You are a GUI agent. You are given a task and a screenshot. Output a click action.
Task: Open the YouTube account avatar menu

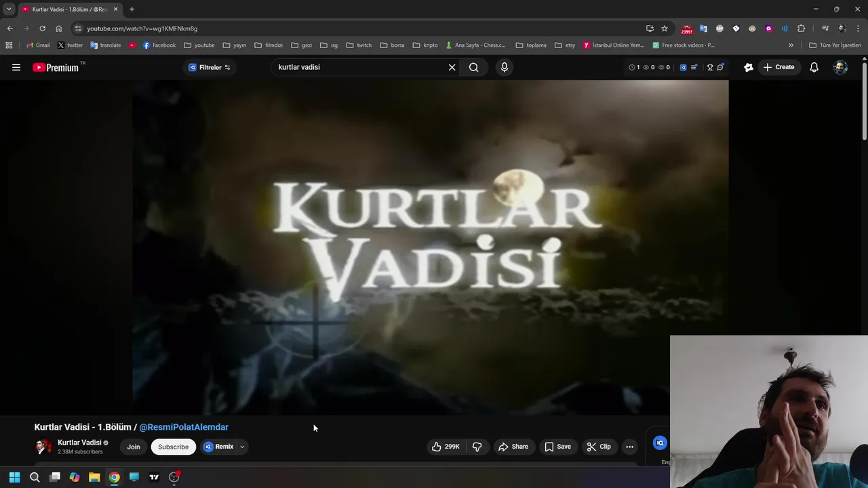coord(840,67)
